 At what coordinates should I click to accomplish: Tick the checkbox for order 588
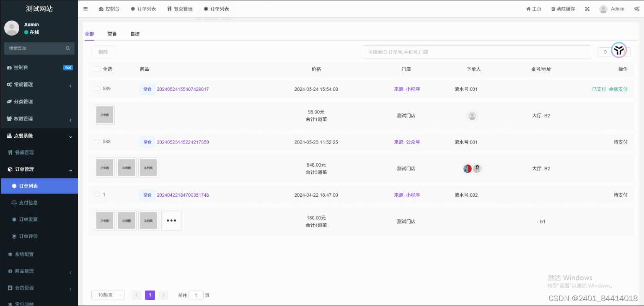click(97, 141)
